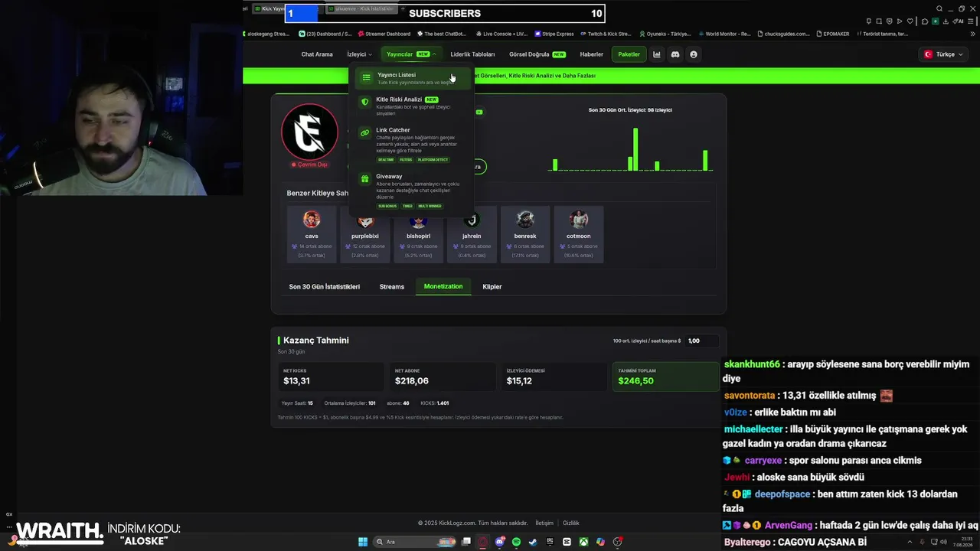Viewport: 980px width, 551px height.
Task: Show hidden system tray icons chevron
Action: coord(910,542)
